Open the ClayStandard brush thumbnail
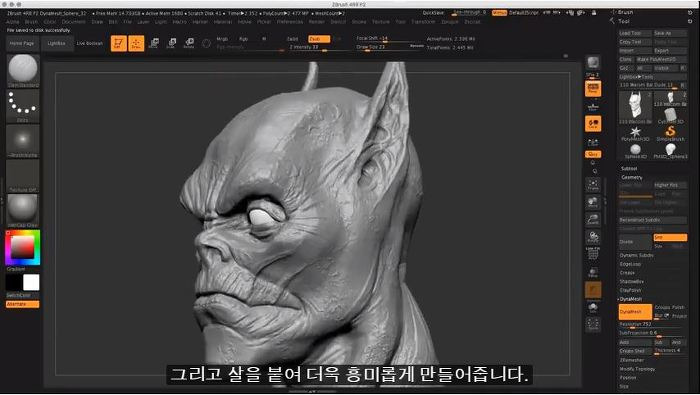Viewport: 700px width, 395px height. [x=23, y=71]
